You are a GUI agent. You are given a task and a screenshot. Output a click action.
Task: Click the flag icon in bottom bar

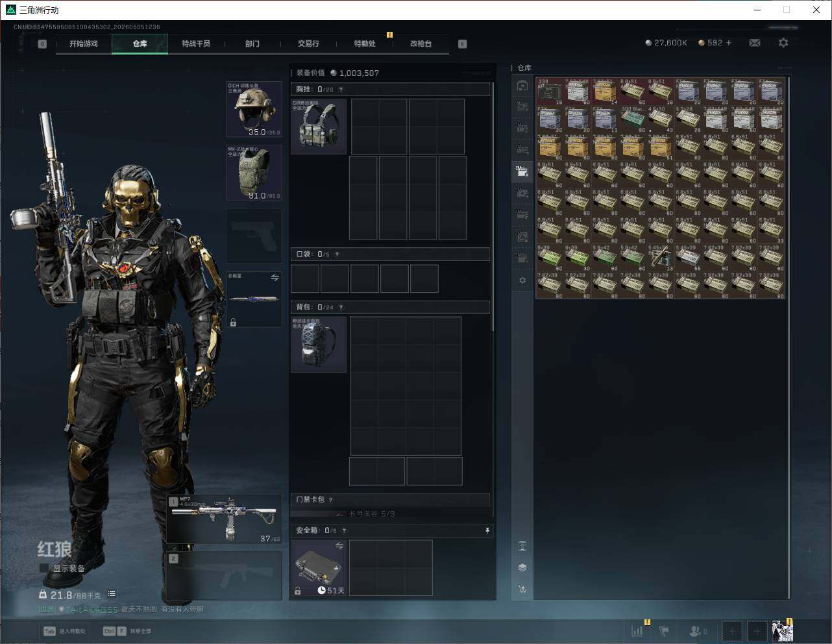pyautogui.click(x=664, y=630)
